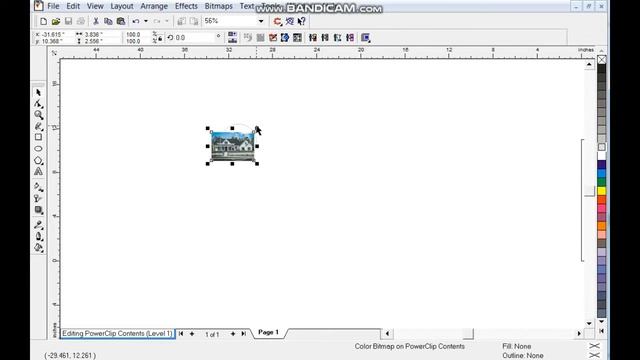This screenshot has width=640, height=360.
Task: Switch to the Page 1 tab
Action: (269, 332)
